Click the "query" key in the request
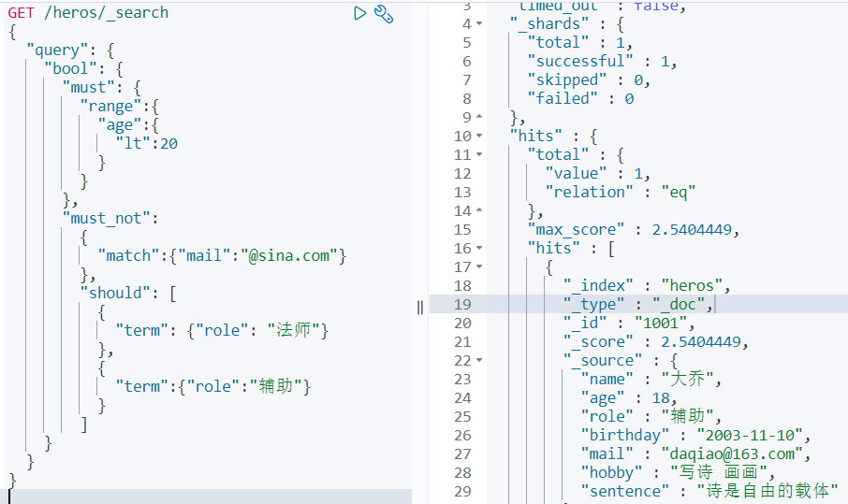848x504 pixels. [x=57, y=50]
